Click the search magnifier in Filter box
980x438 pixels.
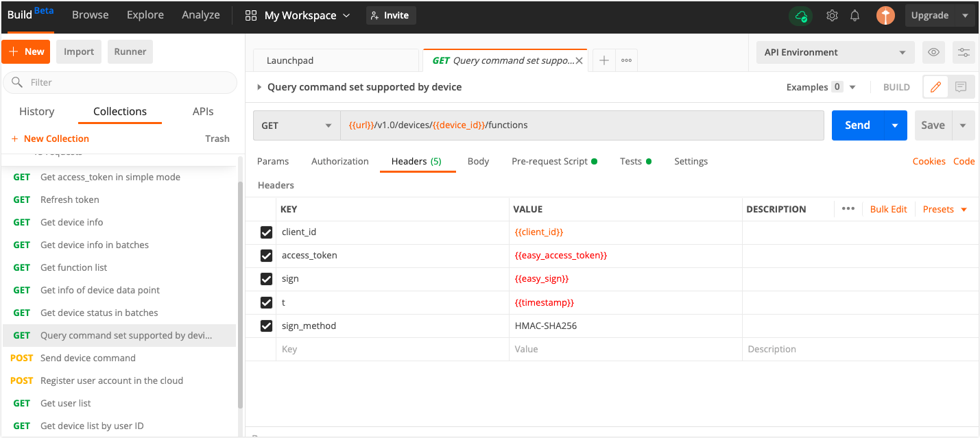click(x=16, y=82)
